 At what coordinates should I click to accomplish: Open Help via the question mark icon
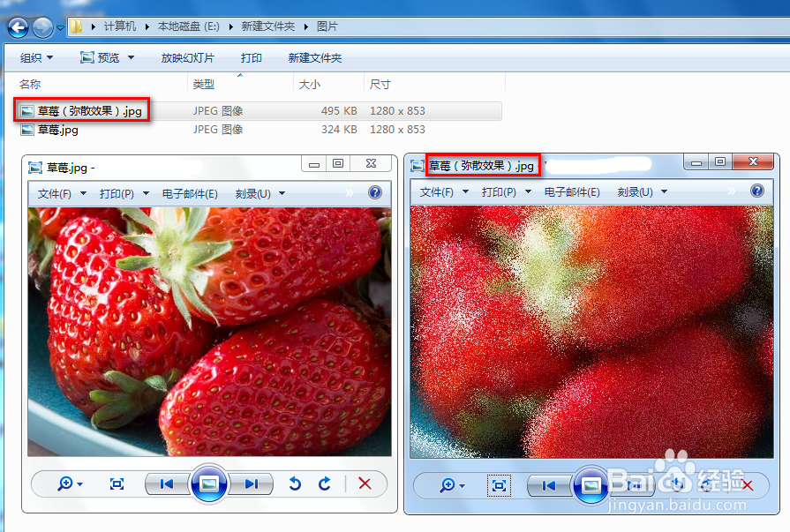point(374,192)
